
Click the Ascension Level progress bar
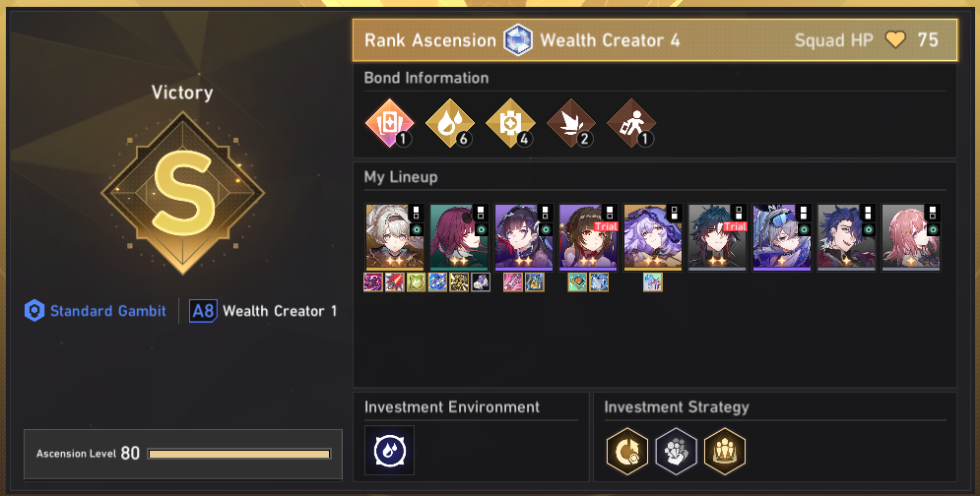coord(239,454)
